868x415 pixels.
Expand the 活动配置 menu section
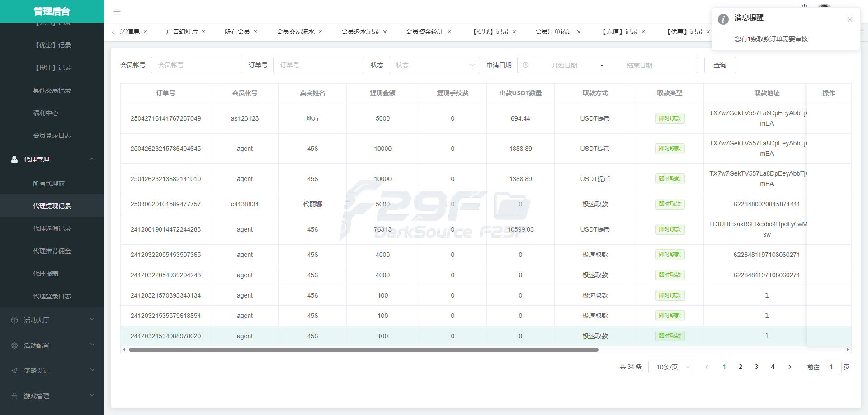pos(92,345)
